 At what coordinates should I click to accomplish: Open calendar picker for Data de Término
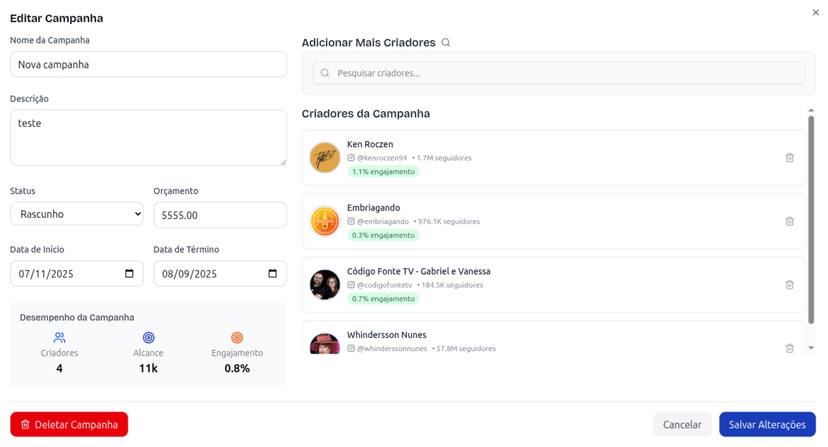click(x=272, y=274)
